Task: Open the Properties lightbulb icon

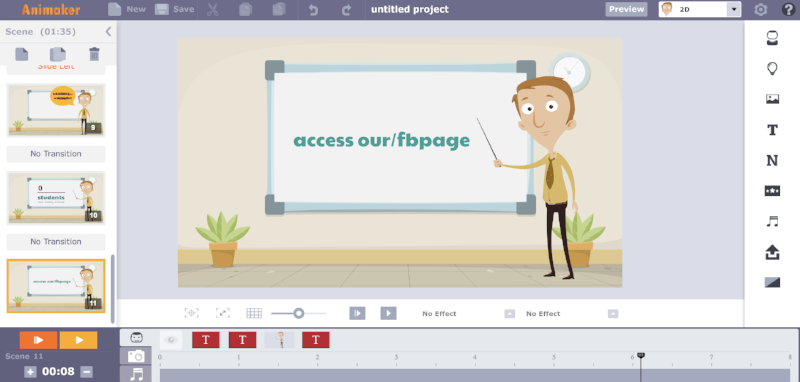Action: click(772, 69)
